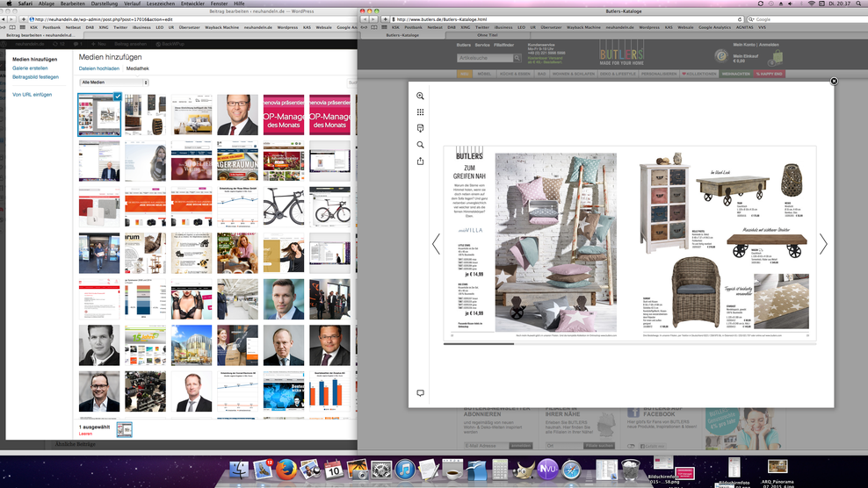Image resolution: width=868 pixels, height=488 pixels.
Task: Click the 'Beitragsbild festlegen' link
Action: 35,77
